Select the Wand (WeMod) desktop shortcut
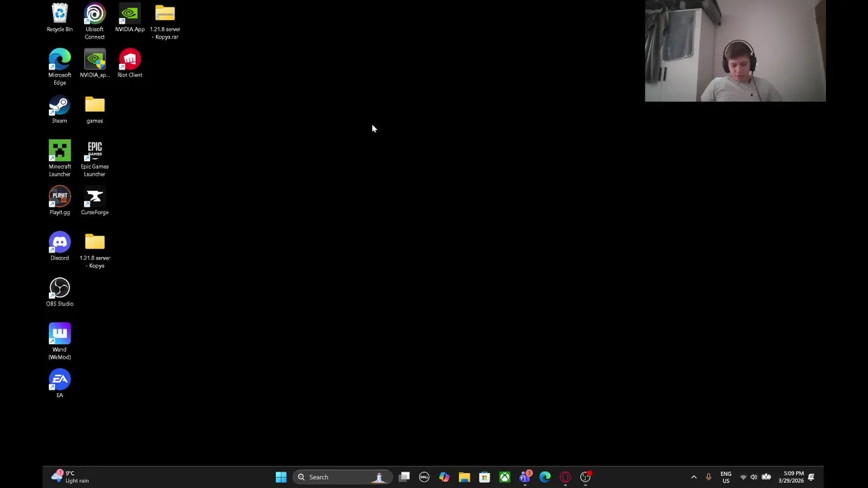Screen dimensions: 868x488 (x=60, y=342)
